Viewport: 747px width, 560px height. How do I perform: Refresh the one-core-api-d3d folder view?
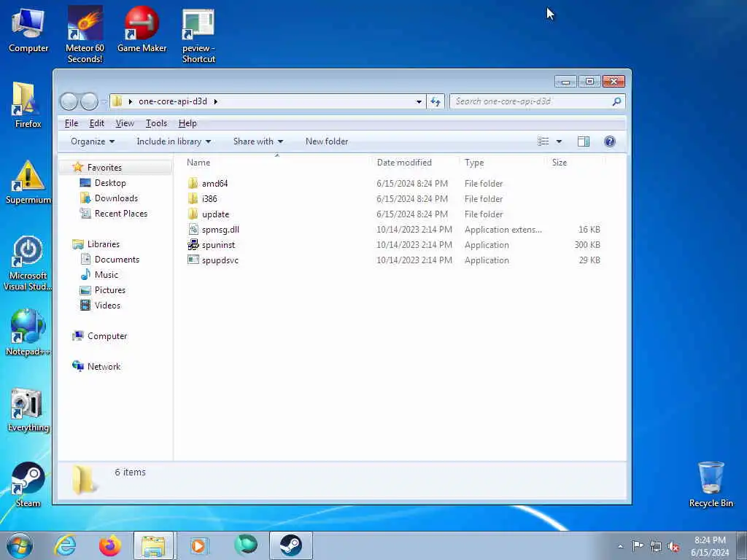coord(436,101)
